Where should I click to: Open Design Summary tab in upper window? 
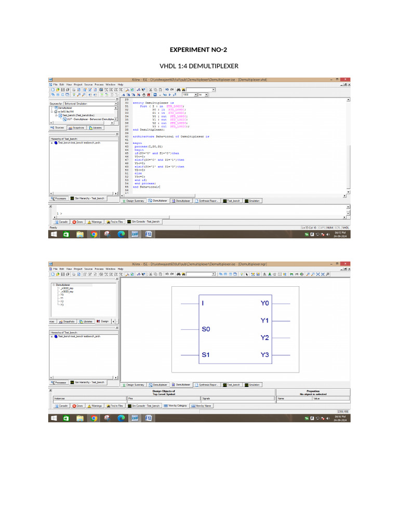point(134,201)
